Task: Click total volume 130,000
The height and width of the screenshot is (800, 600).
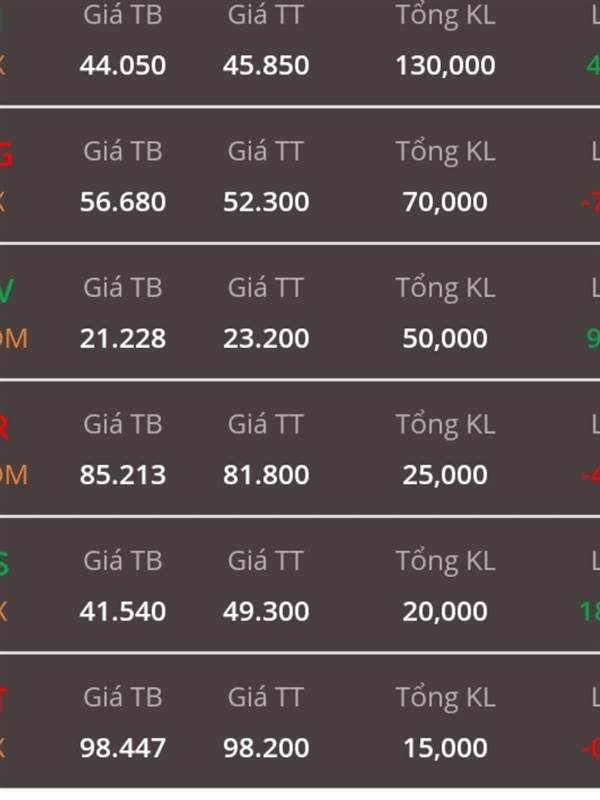Action: pyautogui.click(x=445, y=66)
